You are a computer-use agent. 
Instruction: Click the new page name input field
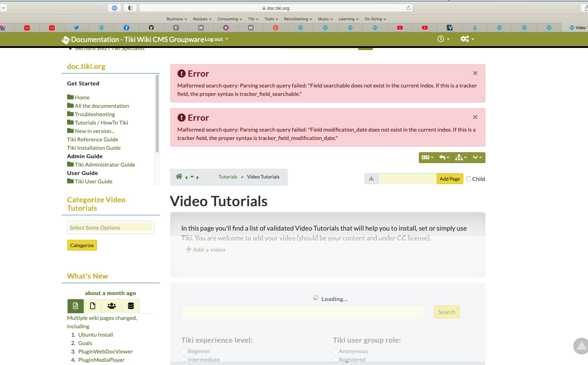click(x=407, y=179)
